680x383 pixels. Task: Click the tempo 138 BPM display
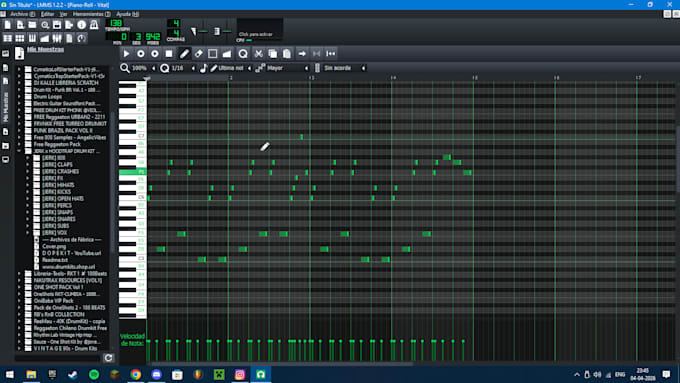(116, 23)
